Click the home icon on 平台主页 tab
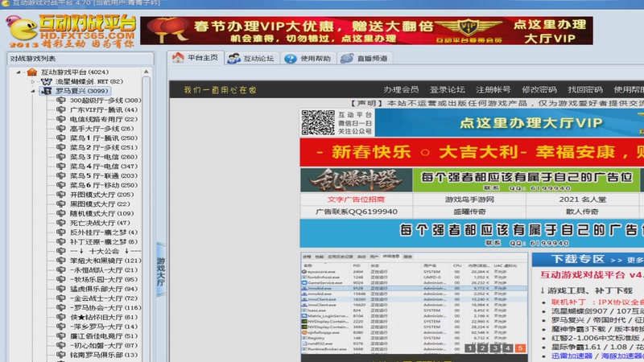This screenshot has width=644, height=362. (x=178, y=57)
